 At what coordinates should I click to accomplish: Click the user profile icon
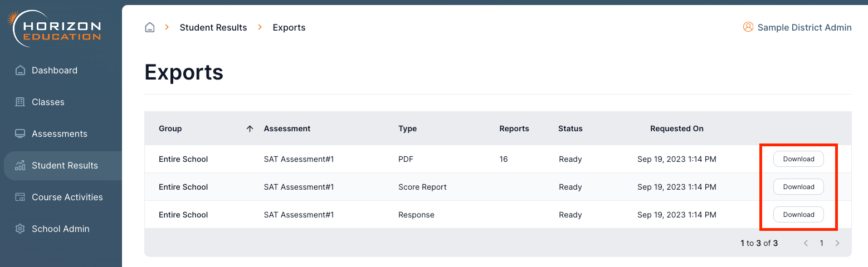[x=748, y=27]
